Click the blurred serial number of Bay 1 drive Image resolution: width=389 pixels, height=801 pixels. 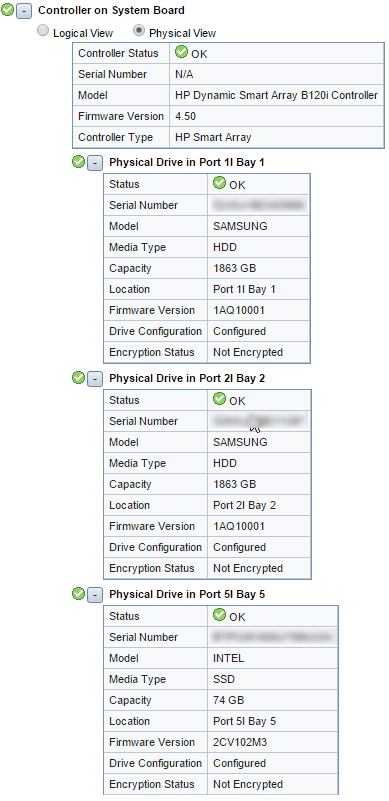click(259, 205)
